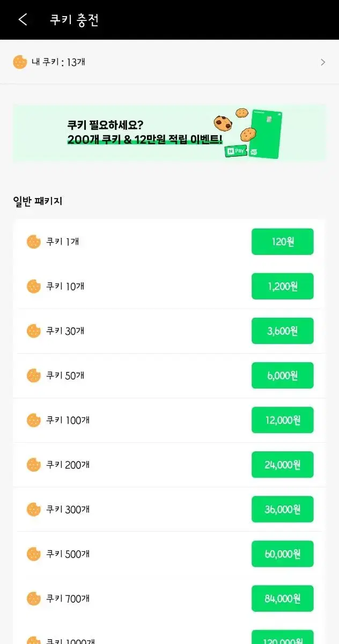Tap cookie icon next to 쿠키 30개
Viewport: 339px width, 644px height.
tap(34, 331)
